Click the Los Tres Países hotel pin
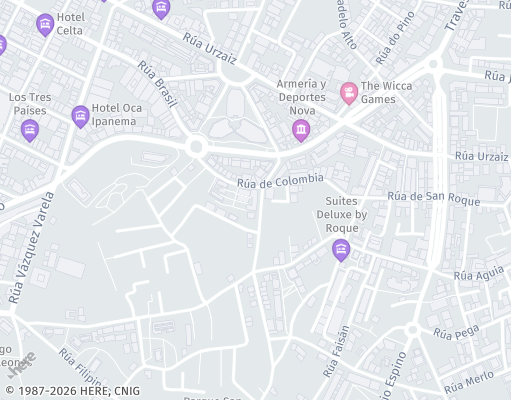 [x=30, y=130]
